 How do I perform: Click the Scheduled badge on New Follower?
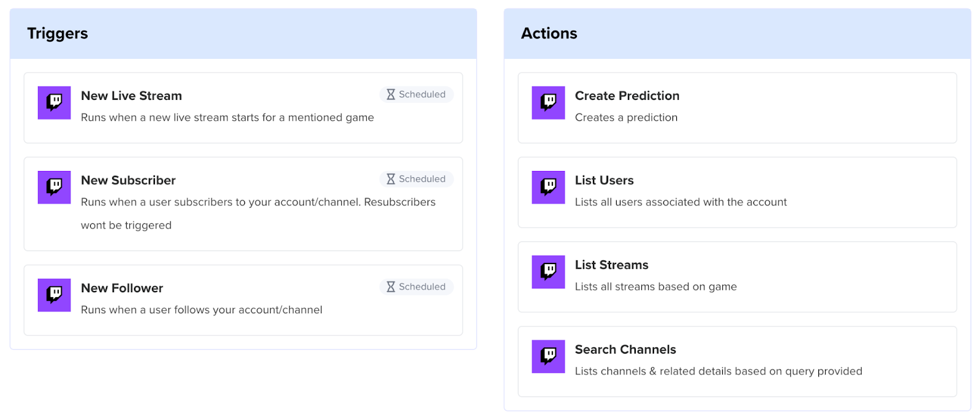coord(417,287)
